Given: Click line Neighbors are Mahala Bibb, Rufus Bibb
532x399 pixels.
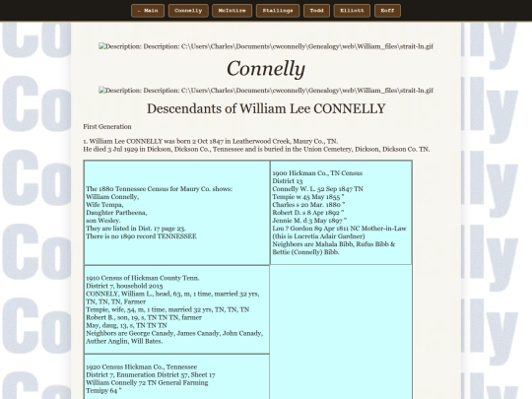Looking at the screenshot, I should point(334,244).
